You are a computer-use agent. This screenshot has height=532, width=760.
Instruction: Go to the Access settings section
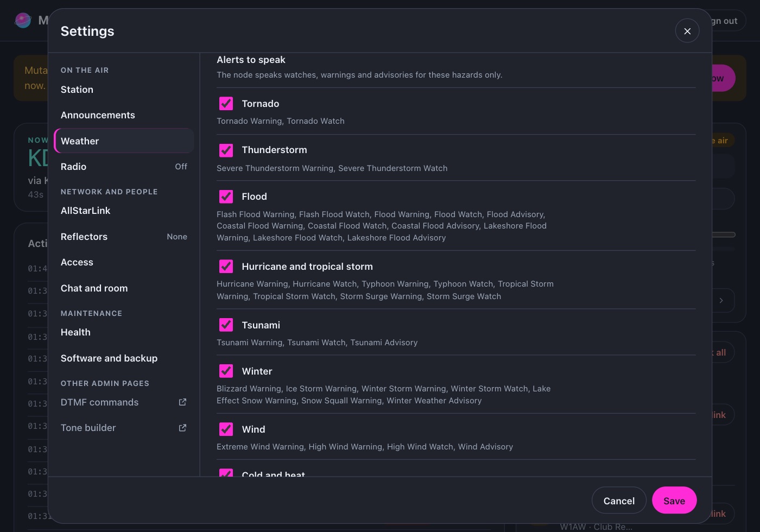(124, 262)
